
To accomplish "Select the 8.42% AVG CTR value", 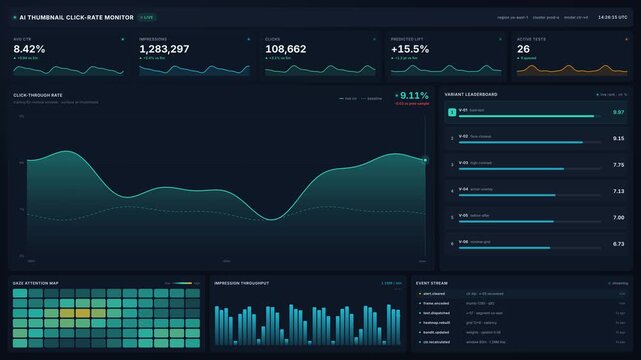I will point(29,49).
